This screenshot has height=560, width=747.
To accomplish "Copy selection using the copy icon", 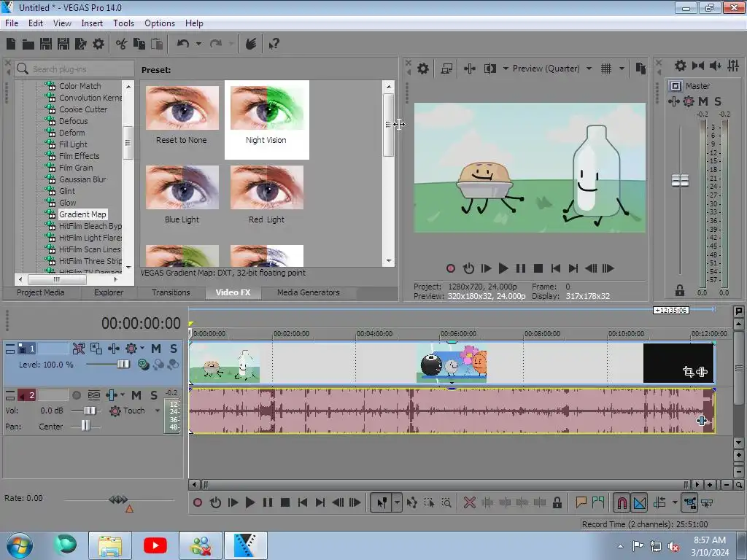I will (139, 44).
